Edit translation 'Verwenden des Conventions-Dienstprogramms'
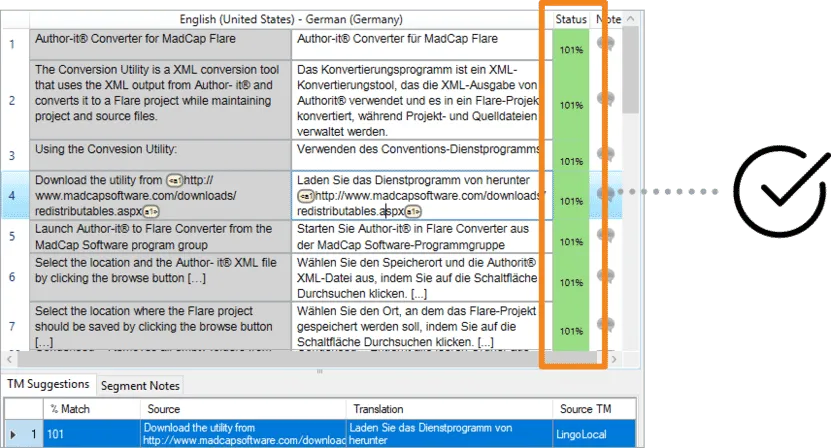This screenshot has width=831, height=448. pyautogui.click(x=419, y=150)
